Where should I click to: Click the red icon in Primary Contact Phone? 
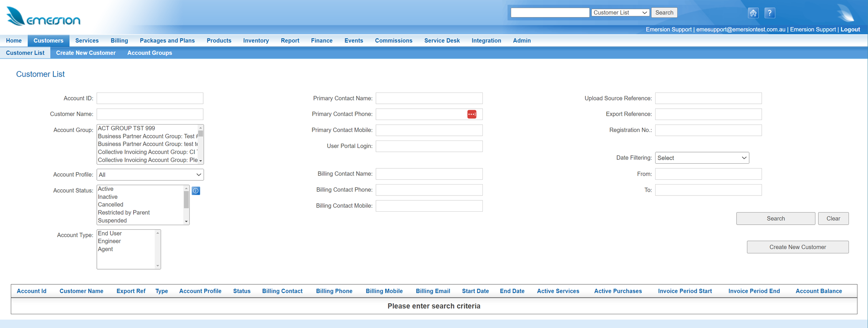click(472, 114)
